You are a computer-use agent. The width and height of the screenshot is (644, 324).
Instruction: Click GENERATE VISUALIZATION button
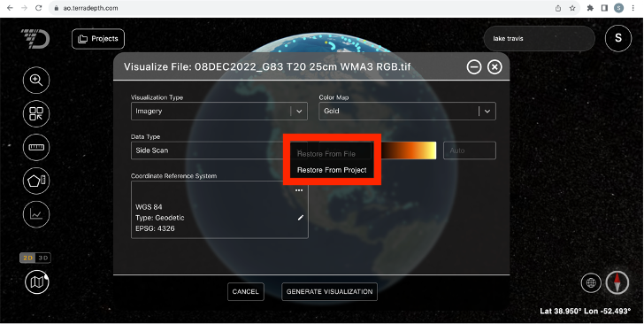(x=329, y=291)
